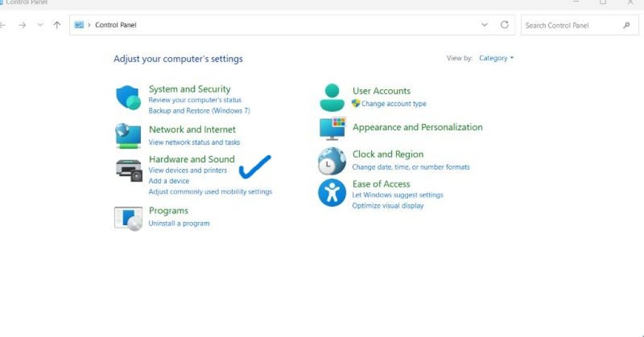Screen dimensions: 644x337
Task: Click View network status and tasks
Action: click(x=194, y=143)
